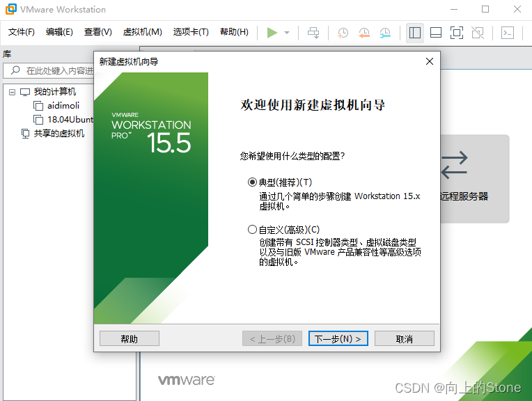Image resolution: width=532 pixels, height=401 pixels.
Task: Click the 帮助 button in wizard
Action: [130, 338]
